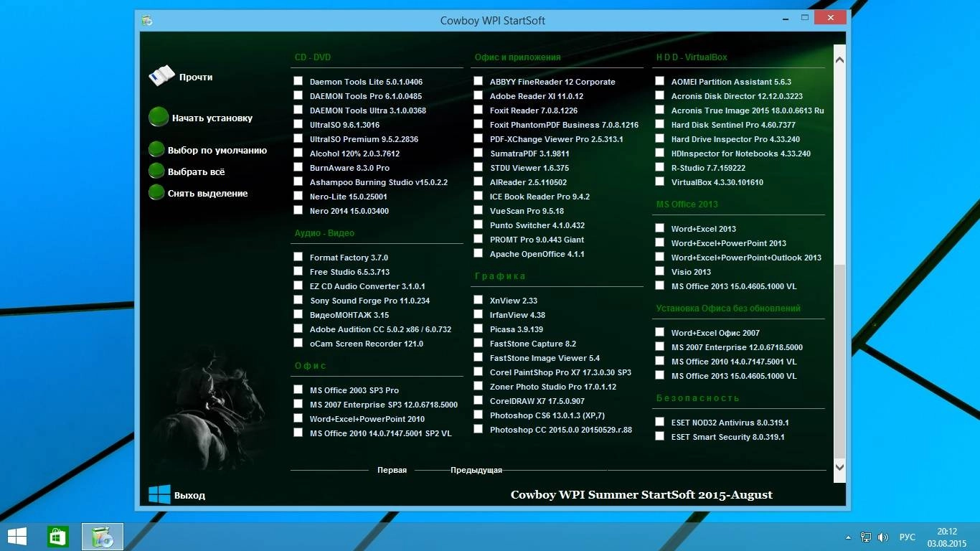This screenshot has height=551, width=980.
Task: Click green circle beside Снять выделение
Action: [156, 192]
